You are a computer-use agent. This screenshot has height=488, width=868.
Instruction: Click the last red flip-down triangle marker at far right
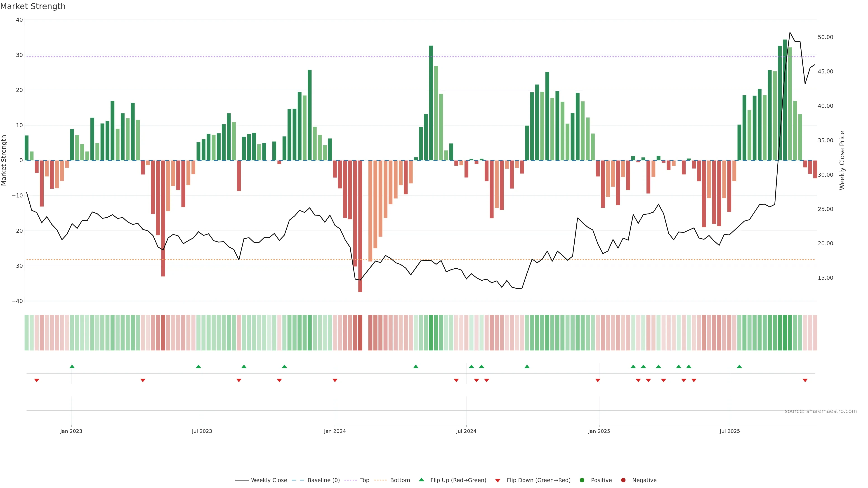[805, 380]
